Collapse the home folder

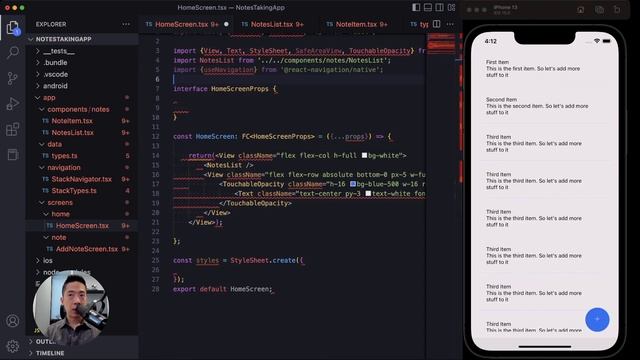pos(60,214)
